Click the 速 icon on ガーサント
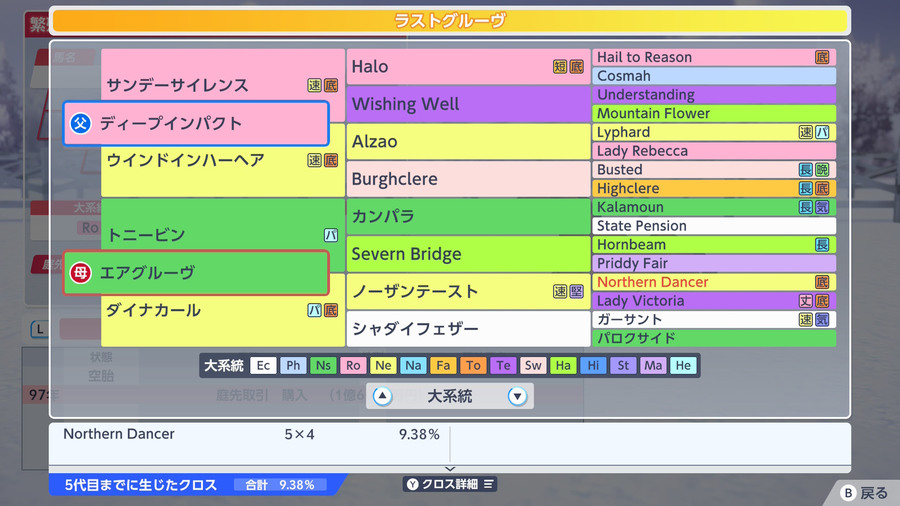 pyautogui.click(x=805, y=320)
